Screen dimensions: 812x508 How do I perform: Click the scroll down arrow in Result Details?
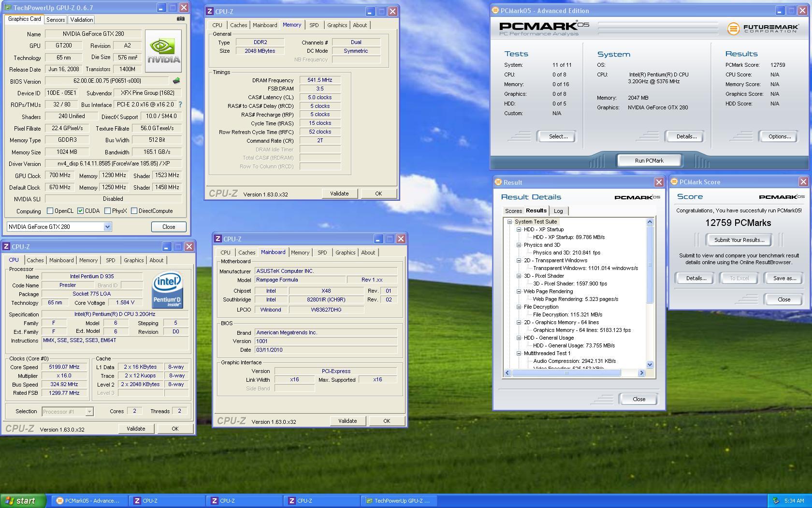click(x=650, y=364)
